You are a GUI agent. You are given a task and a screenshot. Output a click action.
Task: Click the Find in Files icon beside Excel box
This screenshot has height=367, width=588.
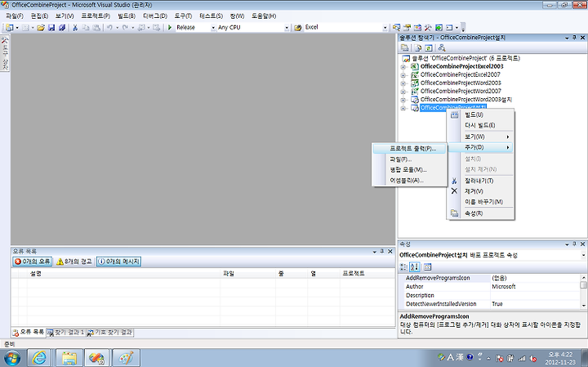[298, 28]
